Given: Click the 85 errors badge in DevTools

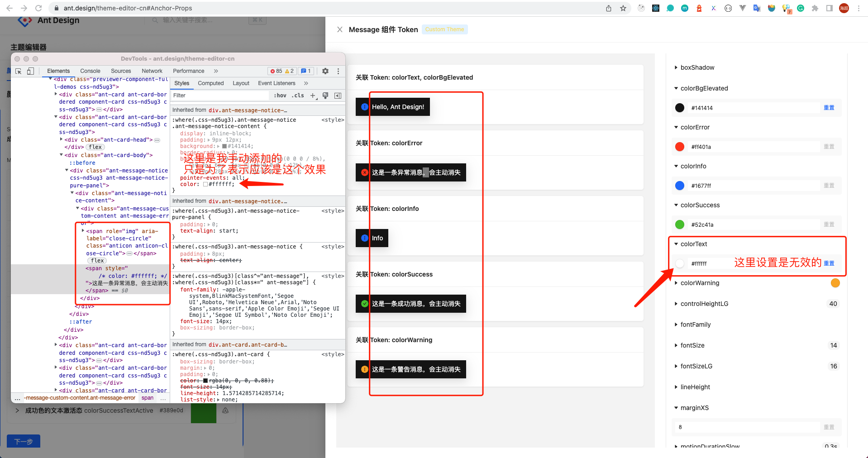Looking at the screenshot, I should pyautogui.click(x=278, y=71).
